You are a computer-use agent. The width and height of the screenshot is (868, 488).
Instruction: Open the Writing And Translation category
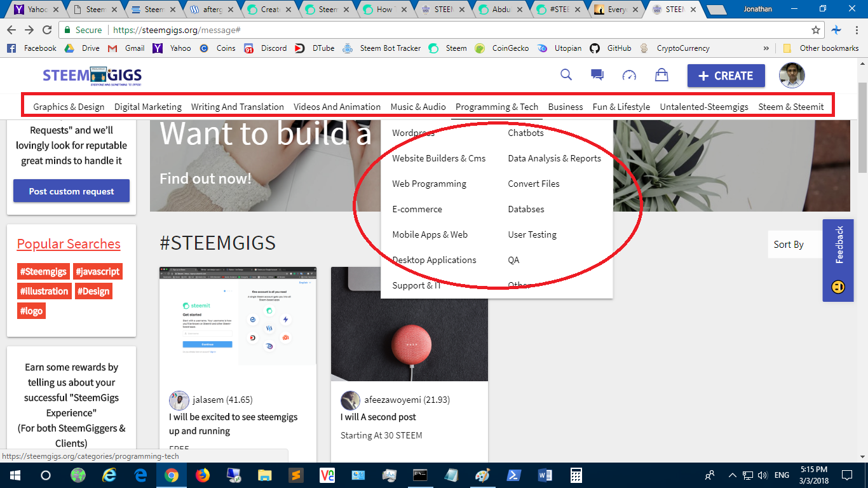coord(238,107)
